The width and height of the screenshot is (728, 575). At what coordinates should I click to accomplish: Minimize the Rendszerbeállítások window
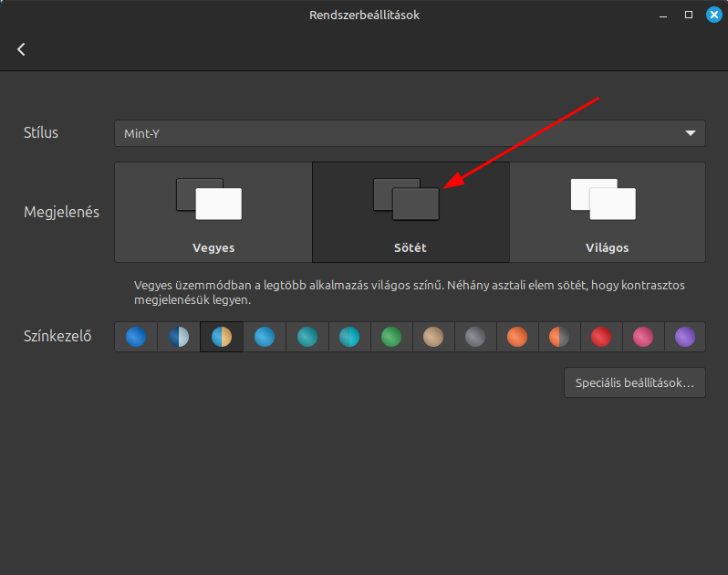click(663, 16)
